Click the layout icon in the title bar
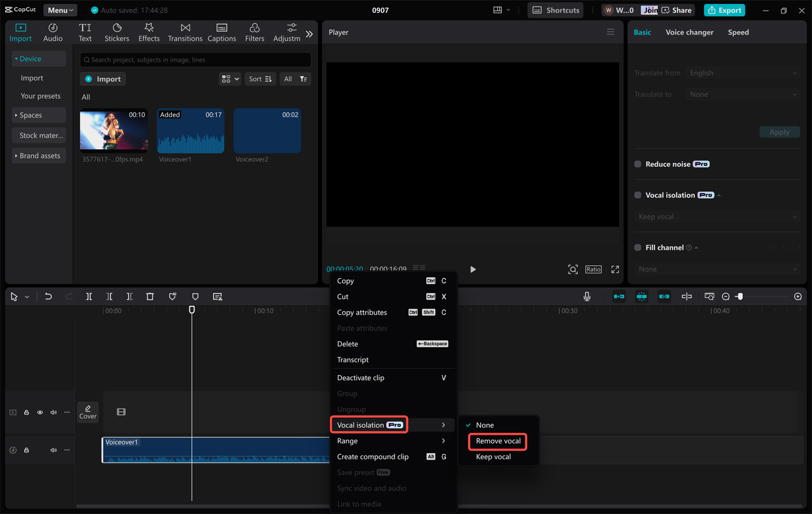The image size is (812, 514). pyautogui.click(x=497, y=10)
